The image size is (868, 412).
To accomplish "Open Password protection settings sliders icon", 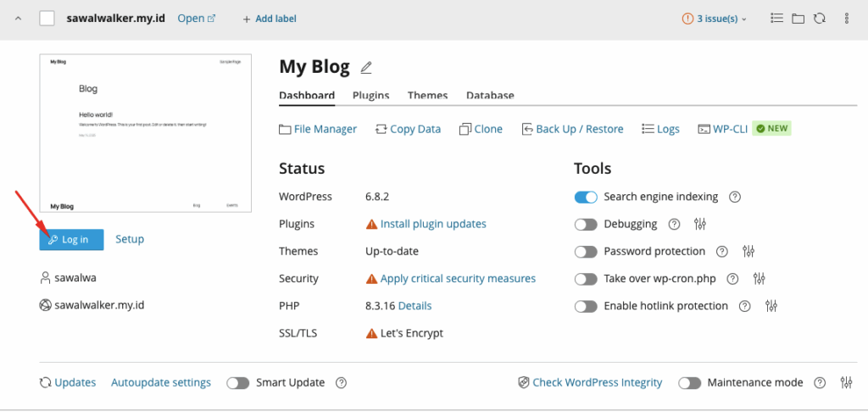I will [x=748, y=252].
